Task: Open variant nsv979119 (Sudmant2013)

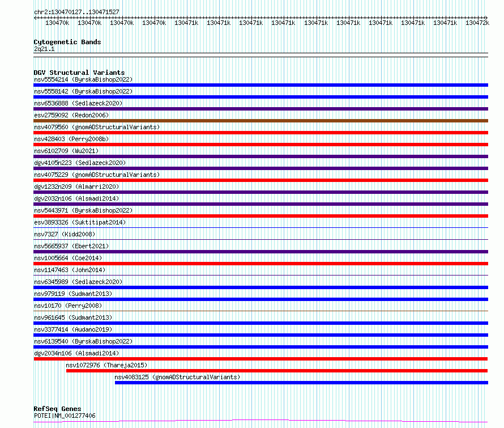Action: click(x=73, y=294)
